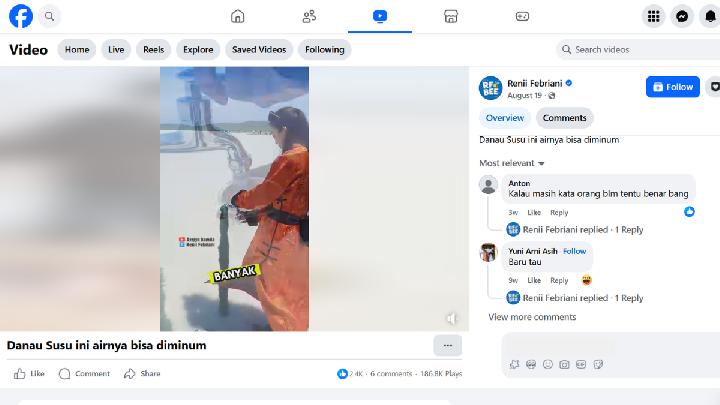This screenshot has width=720, height=405.
Task: Open the Saved Videos tab
Action: click(x=258, y=49)
